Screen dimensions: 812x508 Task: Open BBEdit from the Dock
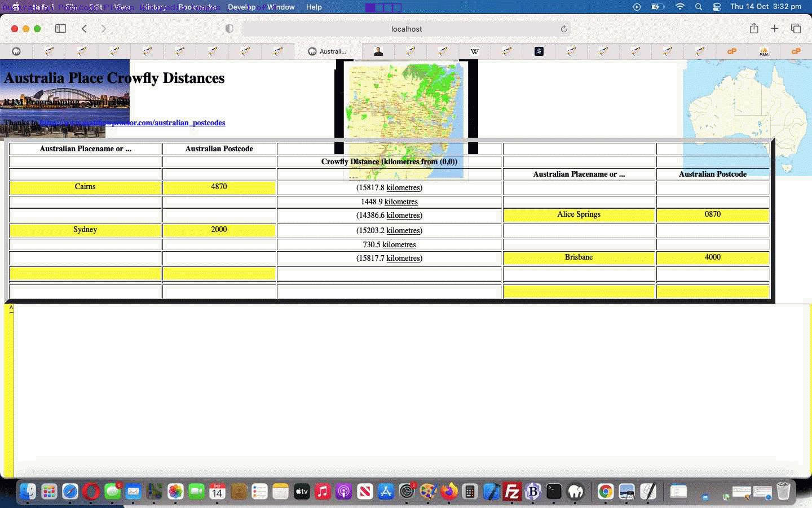coord(533,491)
